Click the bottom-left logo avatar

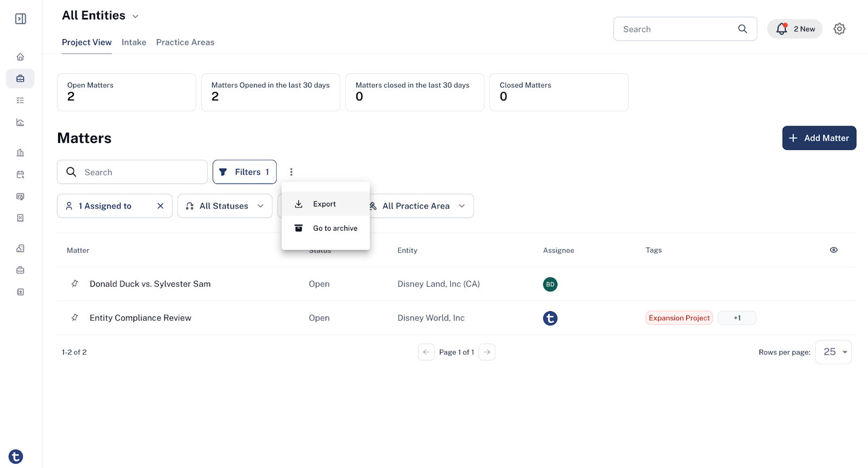16,457
